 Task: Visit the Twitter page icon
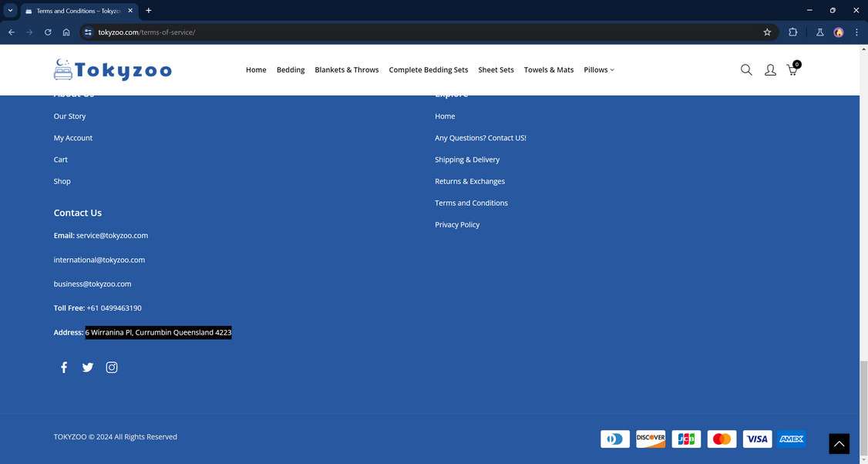click(x=87, y=367)
